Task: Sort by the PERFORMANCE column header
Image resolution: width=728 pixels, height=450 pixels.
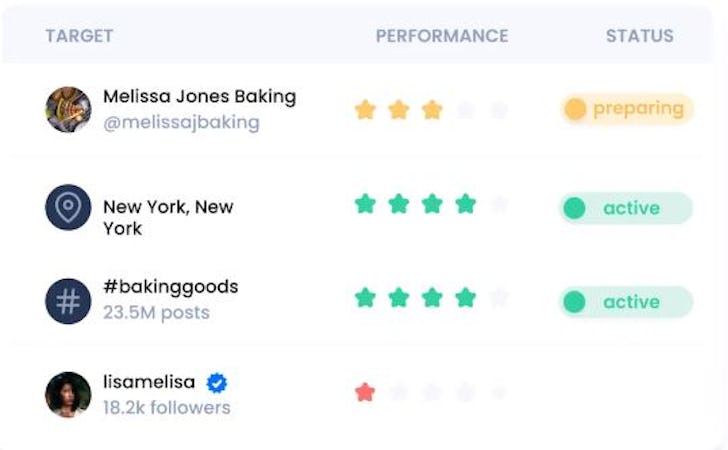Action: [x=442, y=36]
